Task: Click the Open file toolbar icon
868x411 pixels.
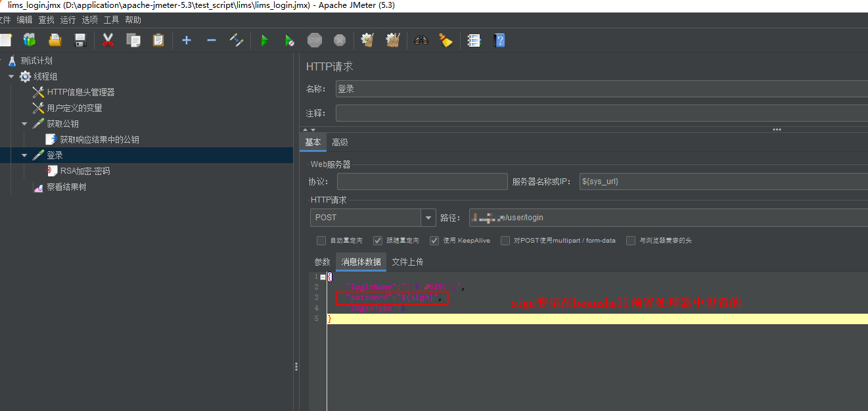Action: (x=55, y=41)
